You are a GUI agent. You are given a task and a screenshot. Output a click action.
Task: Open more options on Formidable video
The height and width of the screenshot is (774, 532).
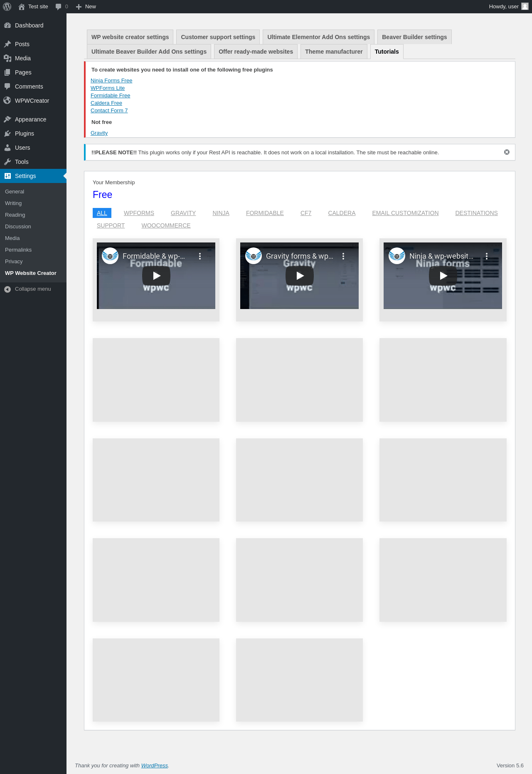click(200, 256)
